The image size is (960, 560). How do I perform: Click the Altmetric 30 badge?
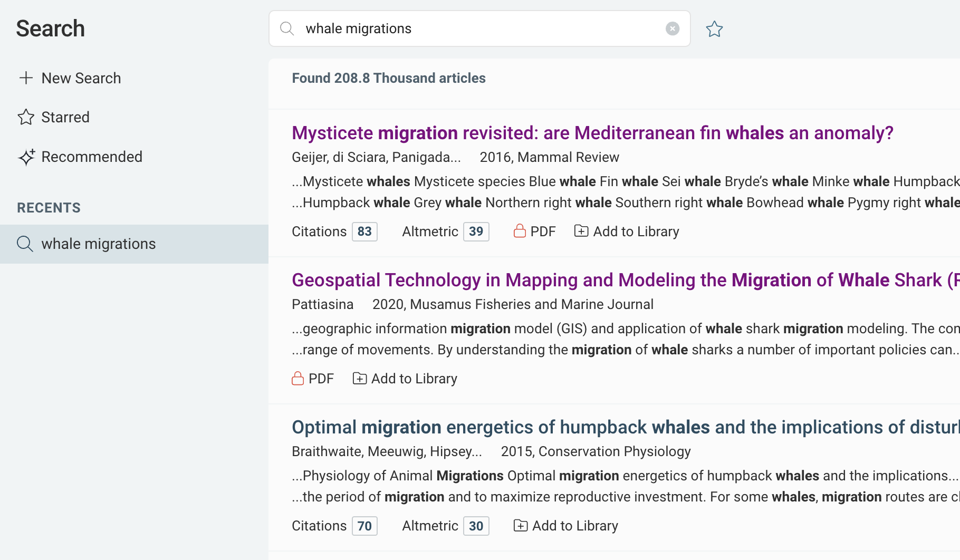pos(476,526)
